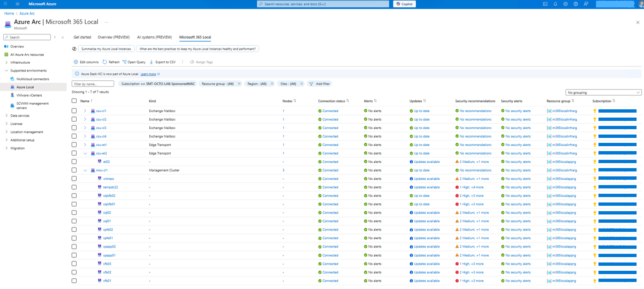Open Edit columns in the toolbar
This screenshot has width=644, height=289.
(86, 62)
